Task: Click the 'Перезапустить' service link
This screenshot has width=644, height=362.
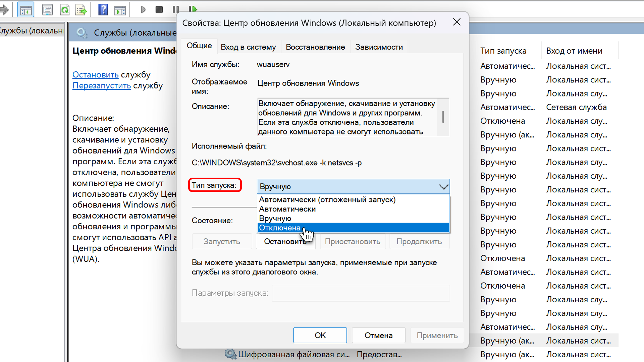Action: click(x=102, y=85)
